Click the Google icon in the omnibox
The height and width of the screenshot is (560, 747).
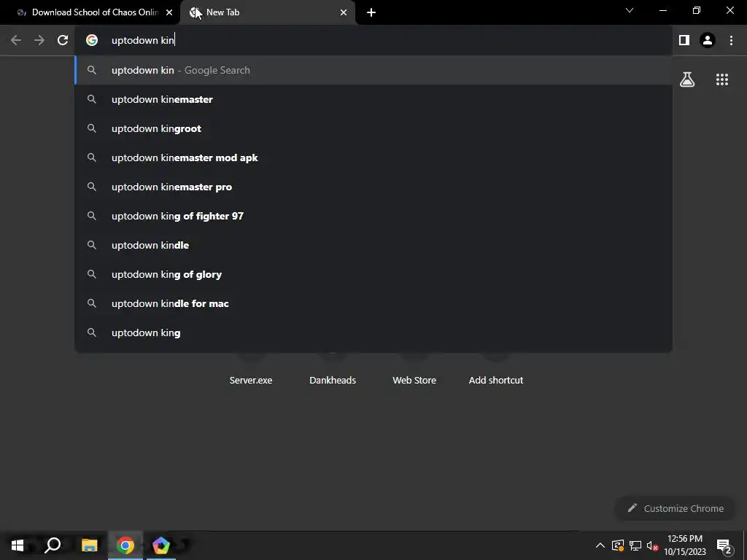point(92,40)
